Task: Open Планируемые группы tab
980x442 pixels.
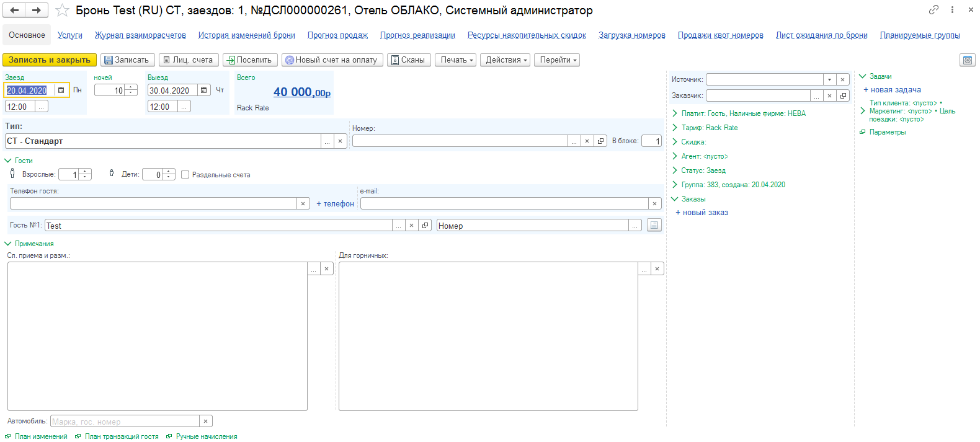Action: tap(920, 35)
